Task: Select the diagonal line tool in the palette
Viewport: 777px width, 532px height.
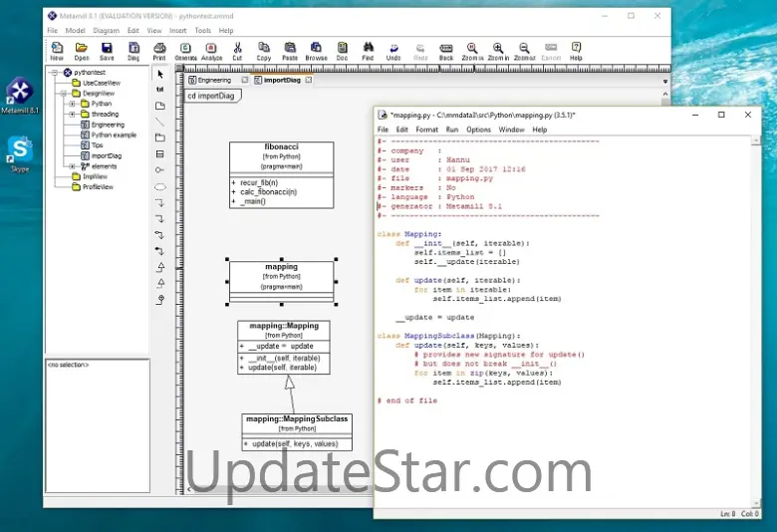Action: coord(160,122)
